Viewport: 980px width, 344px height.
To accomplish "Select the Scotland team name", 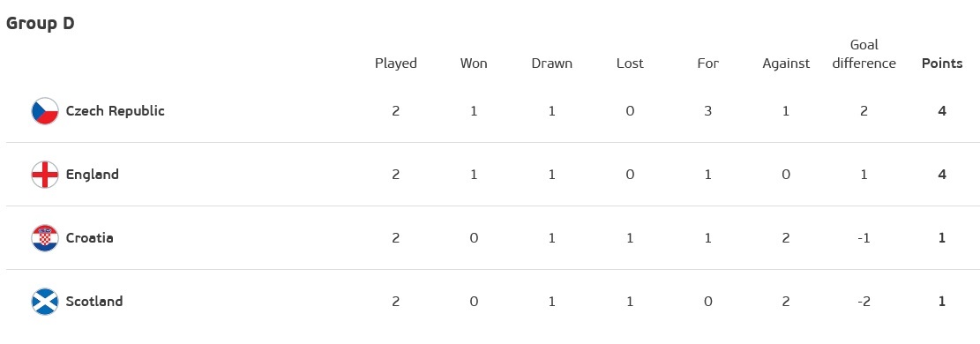I will point(94,302).
